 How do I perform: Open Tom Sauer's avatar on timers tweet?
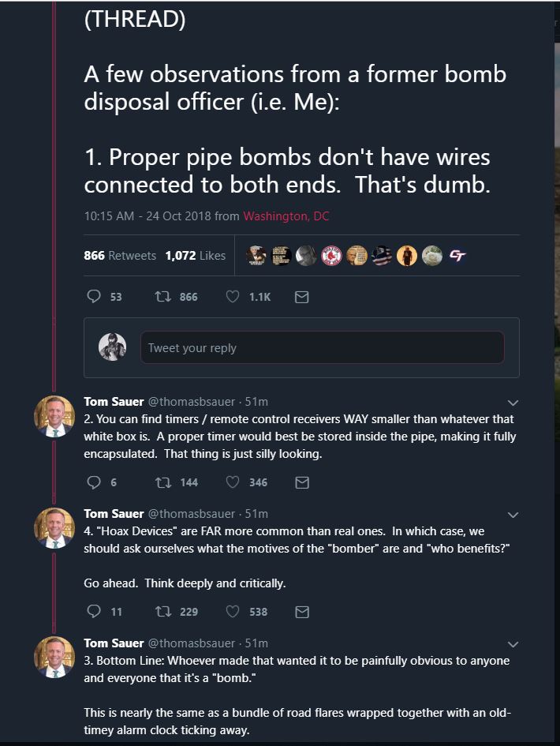[54, 415]
